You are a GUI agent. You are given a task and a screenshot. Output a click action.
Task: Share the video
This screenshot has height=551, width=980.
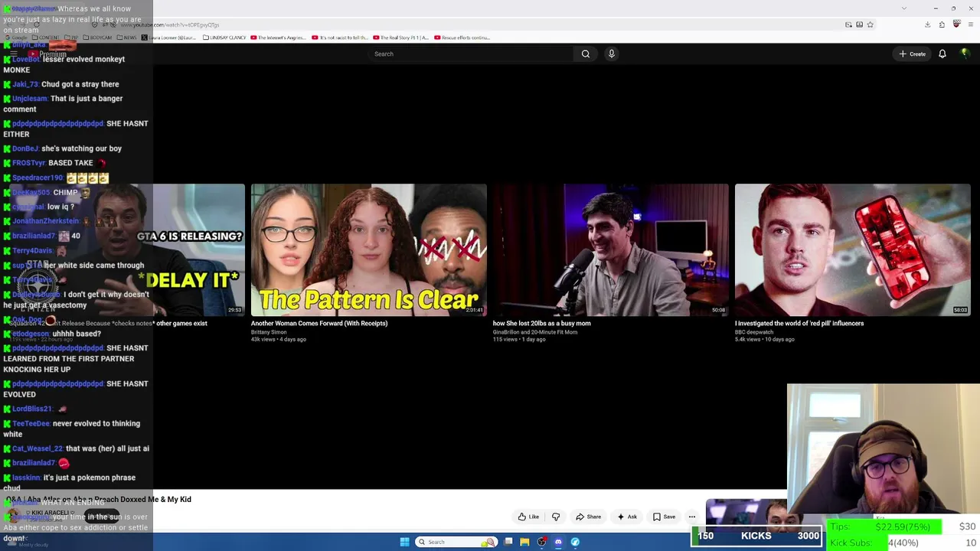click(x=589, y=517)
